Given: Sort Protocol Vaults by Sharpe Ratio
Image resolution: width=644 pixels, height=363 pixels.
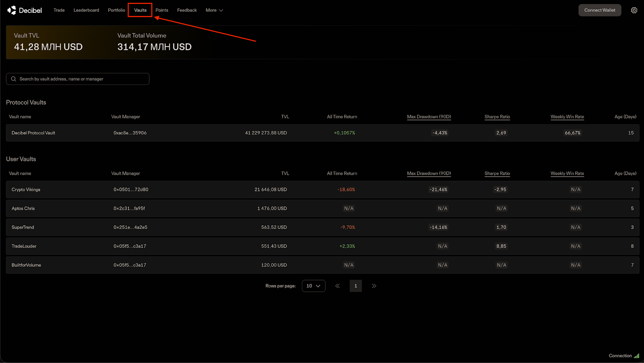Looking at the screenshot, I should click(x=497, y=117).
